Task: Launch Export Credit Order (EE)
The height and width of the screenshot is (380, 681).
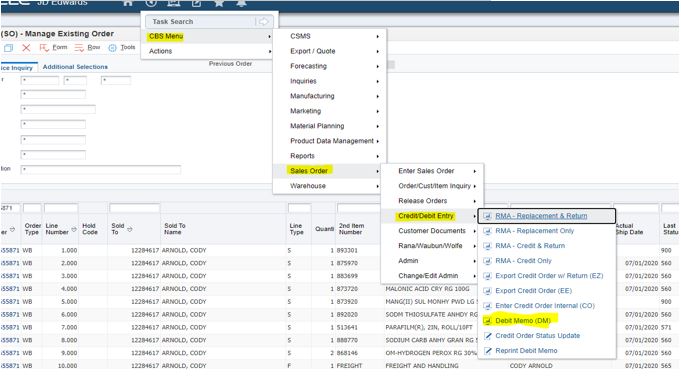Action: (x=533, y=291)
